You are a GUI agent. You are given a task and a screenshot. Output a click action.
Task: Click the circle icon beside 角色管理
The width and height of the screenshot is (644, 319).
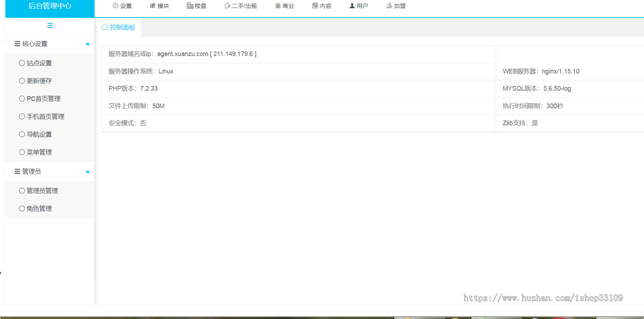[x=22, y=208]
